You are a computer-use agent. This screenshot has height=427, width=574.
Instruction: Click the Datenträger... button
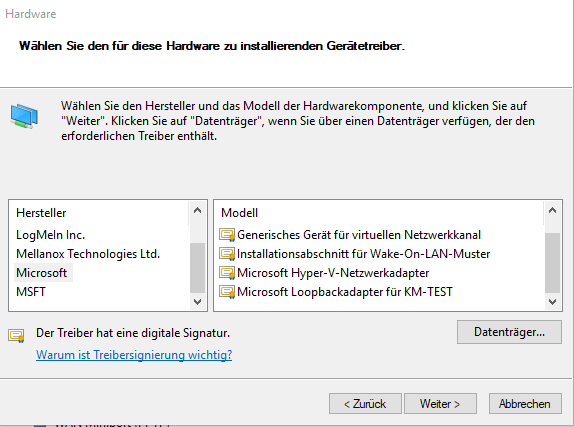509,332
